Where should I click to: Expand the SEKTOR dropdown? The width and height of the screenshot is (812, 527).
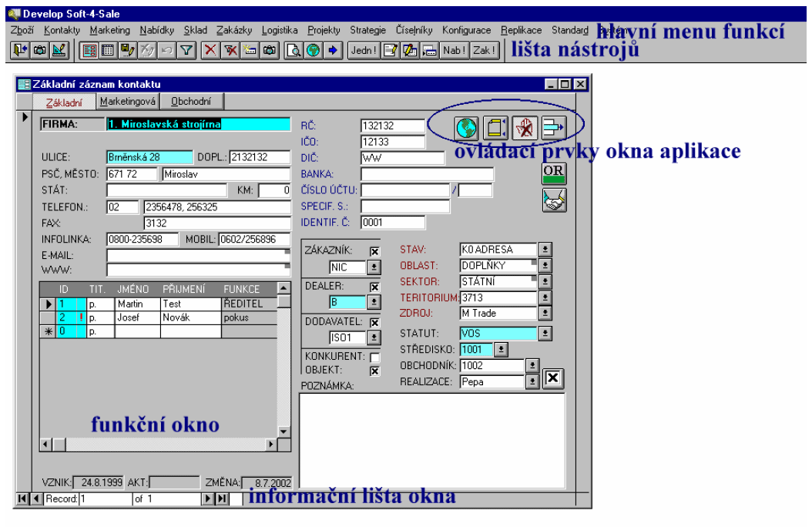[x=545, y=282]
